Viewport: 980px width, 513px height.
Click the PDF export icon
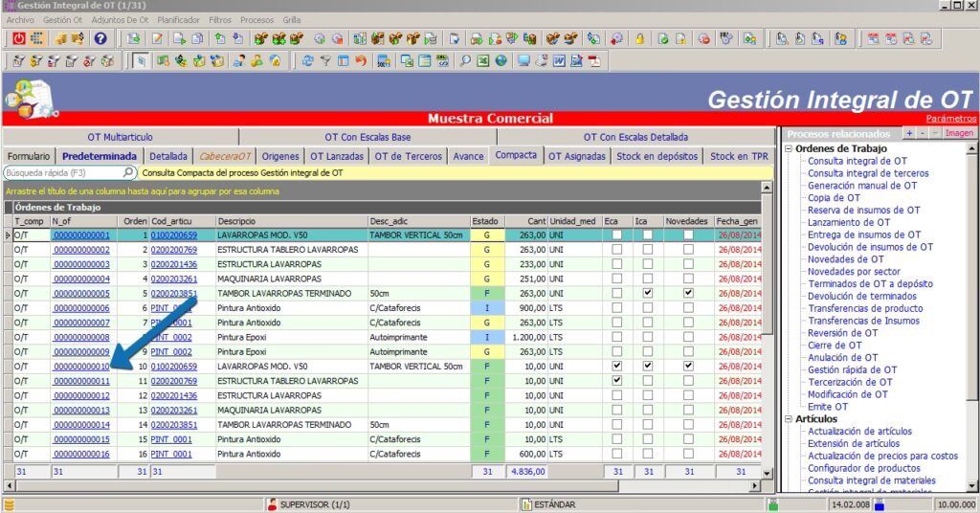pos(593,61)
